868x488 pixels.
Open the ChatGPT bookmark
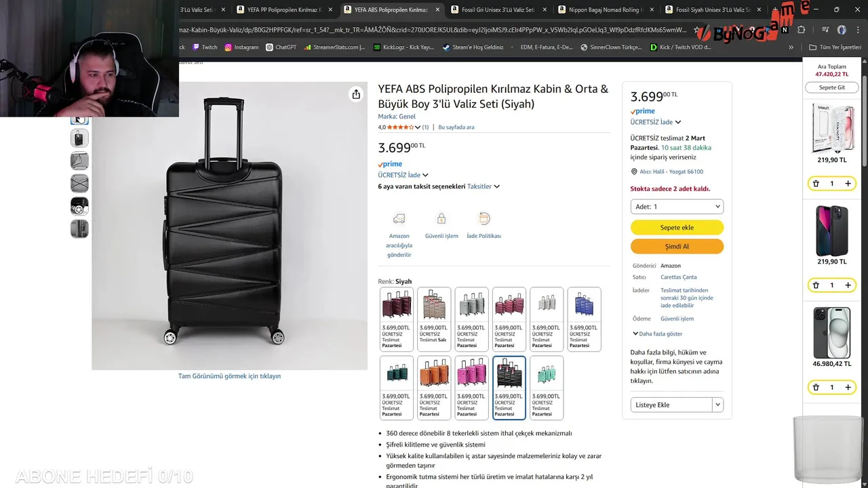pos(281,47)
